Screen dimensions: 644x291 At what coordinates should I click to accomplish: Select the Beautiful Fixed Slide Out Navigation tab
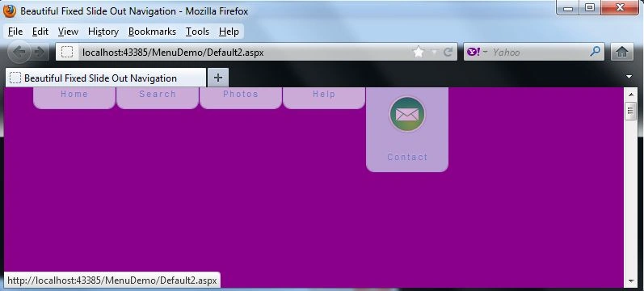pos(106,78)
